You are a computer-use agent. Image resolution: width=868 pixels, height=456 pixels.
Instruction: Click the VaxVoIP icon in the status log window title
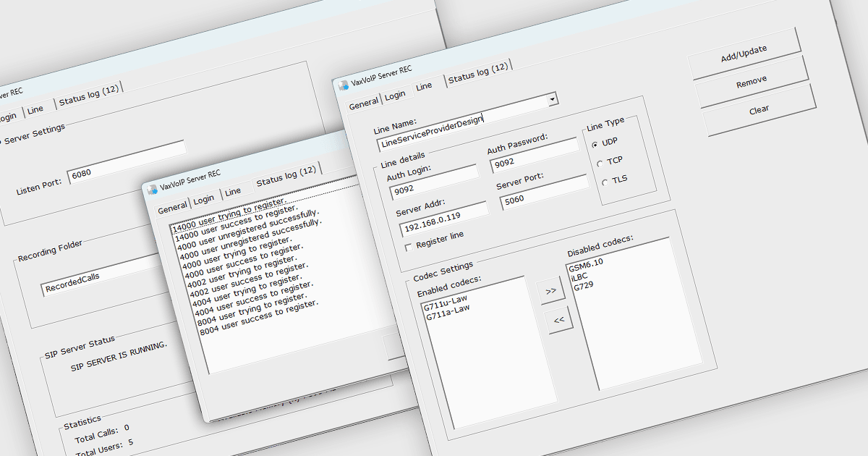pos(153,190)
